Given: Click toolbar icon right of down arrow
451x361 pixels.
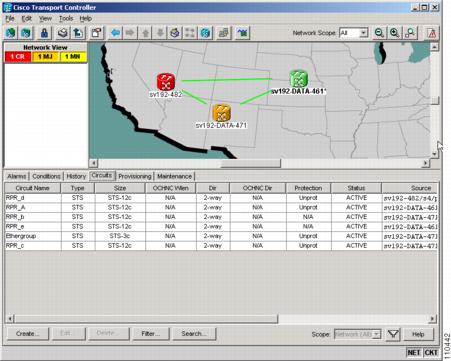Looking at the screenshot, I should pyautogui.click(x=175, y=33).
